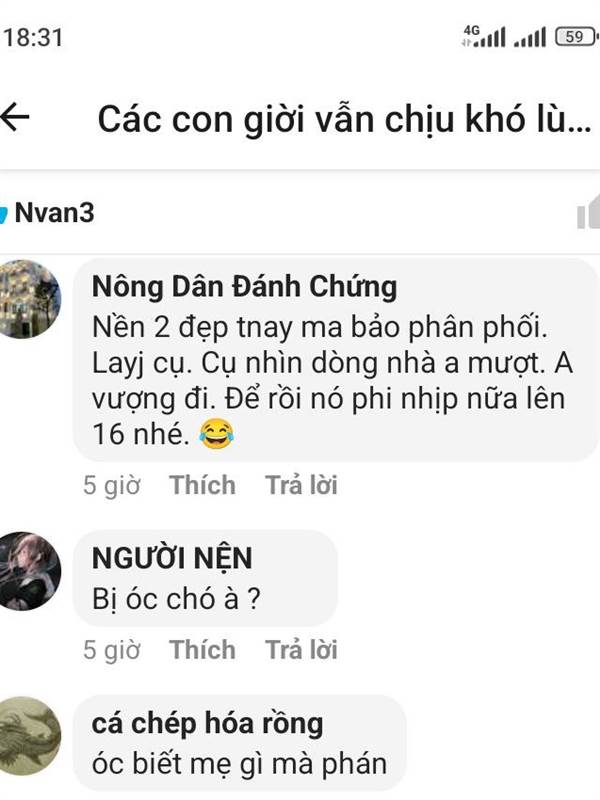Tap the back arrow icon
600x800 pixels.
pos(15,117)
